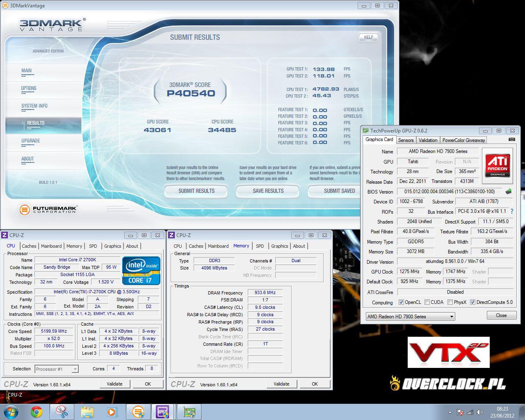Click the SUBMIT SAVED button

tap(335, 191)
